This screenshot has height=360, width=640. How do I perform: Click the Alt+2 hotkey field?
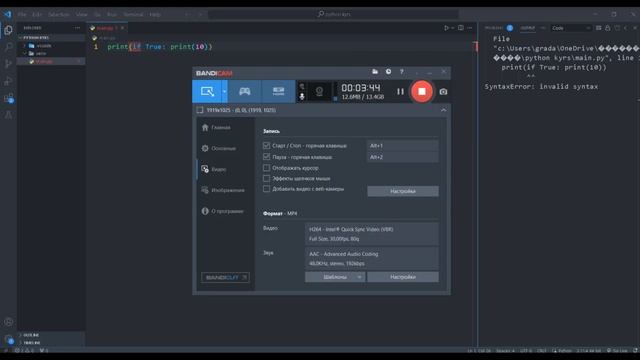pyautogui.click(x=402, y=157)
